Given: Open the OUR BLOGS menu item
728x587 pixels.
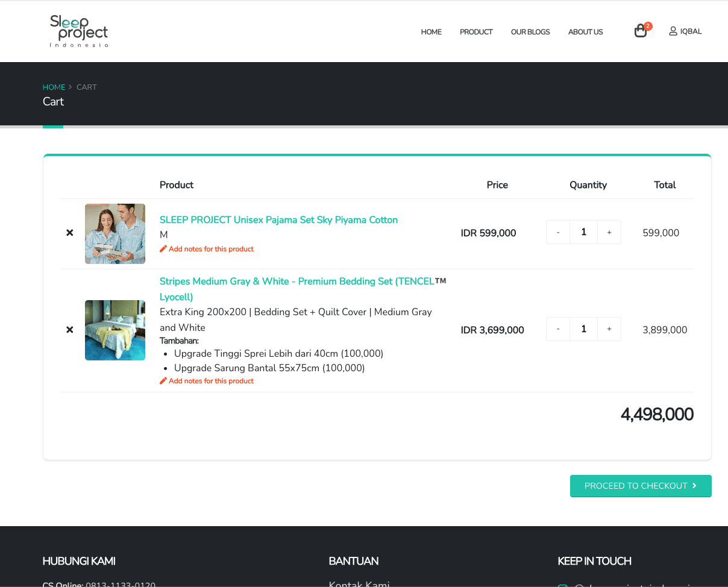Looking at the screenshot, I should click(x=530, y=32).
